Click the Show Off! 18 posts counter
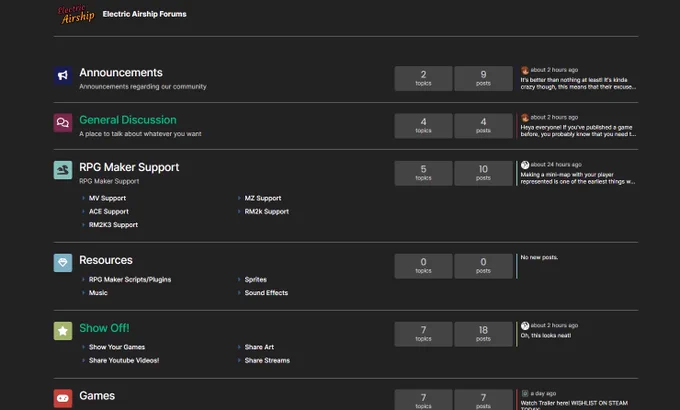Screen dimensions: 680x410 (483, 334)
